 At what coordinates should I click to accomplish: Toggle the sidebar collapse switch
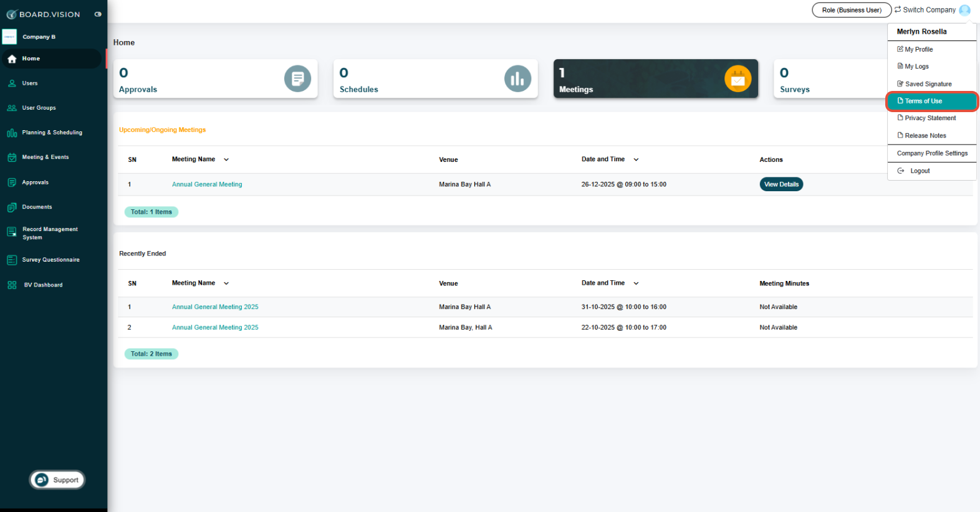point(98,14)
